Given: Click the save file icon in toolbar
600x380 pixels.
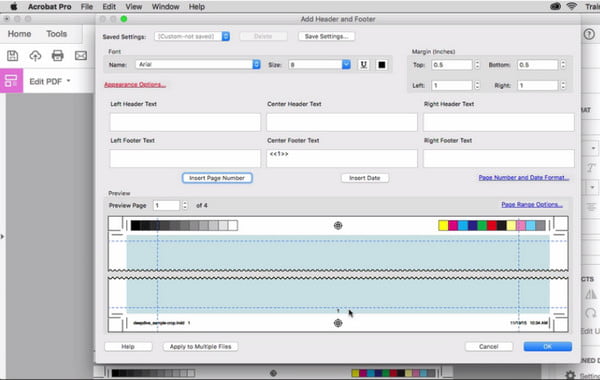Looking at the screenshot, I should coord(13,56).
